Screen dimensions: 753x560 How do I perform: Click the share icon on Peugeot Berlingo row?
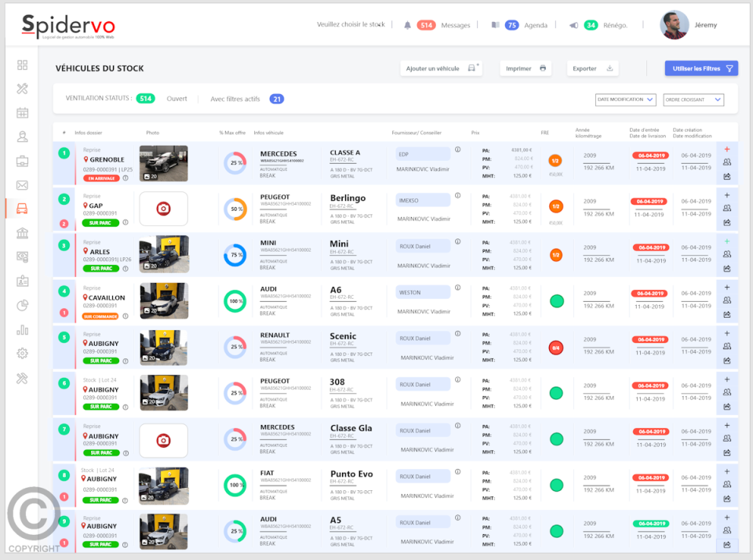pyautogui.click(x=727, y=223)
